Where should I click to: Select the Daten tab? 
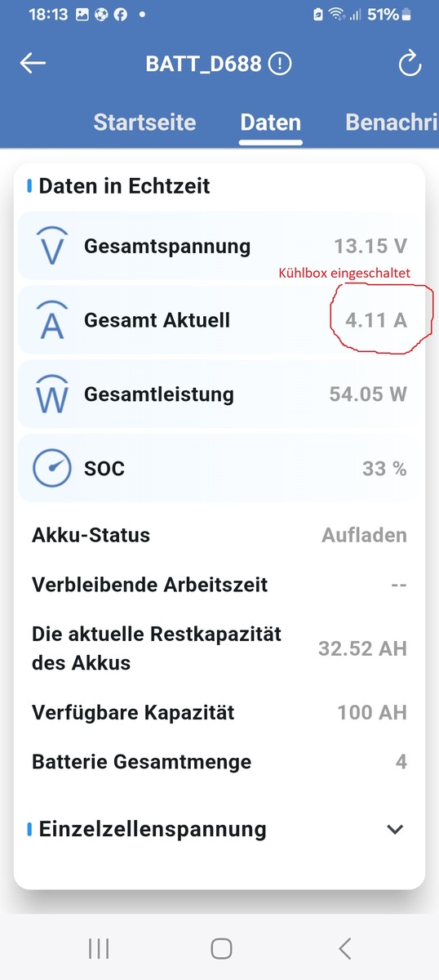(270, 122)
